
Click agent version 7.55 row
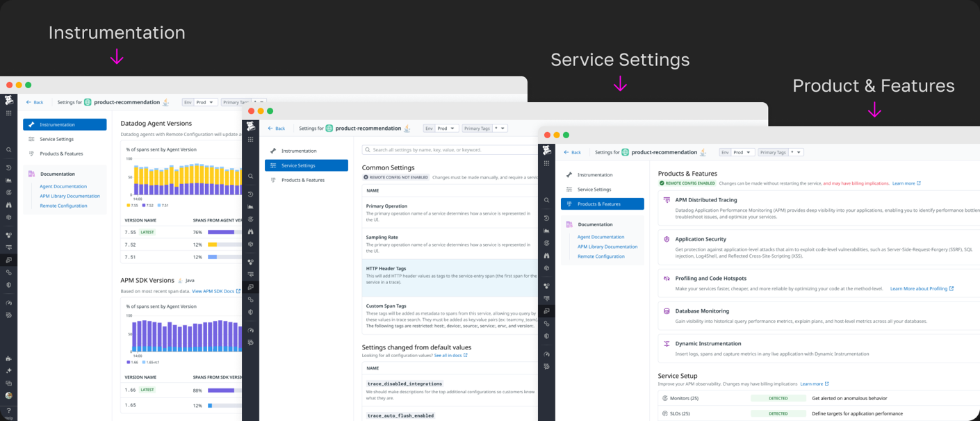pyautogui.click(x=183, y=232)
